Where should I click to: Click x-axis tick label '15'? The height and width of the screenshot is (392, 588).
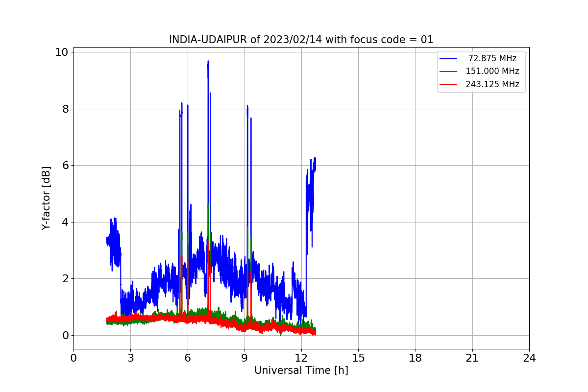[358, 358]
